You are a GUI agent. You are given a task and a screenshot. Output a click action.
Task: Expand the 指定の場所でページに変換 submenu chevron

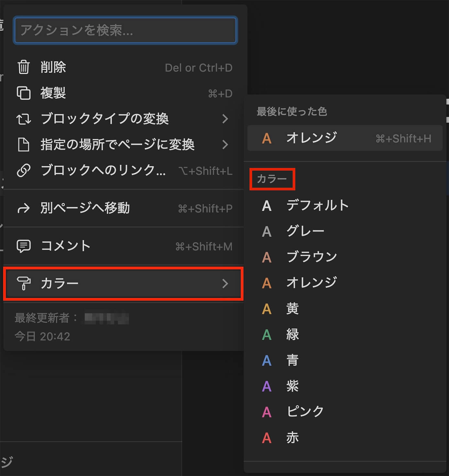tap(225, 144)
